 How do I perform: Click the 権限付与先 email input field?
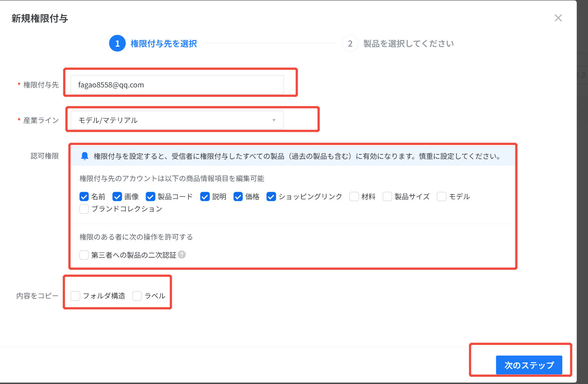click(x=177, y=85)
